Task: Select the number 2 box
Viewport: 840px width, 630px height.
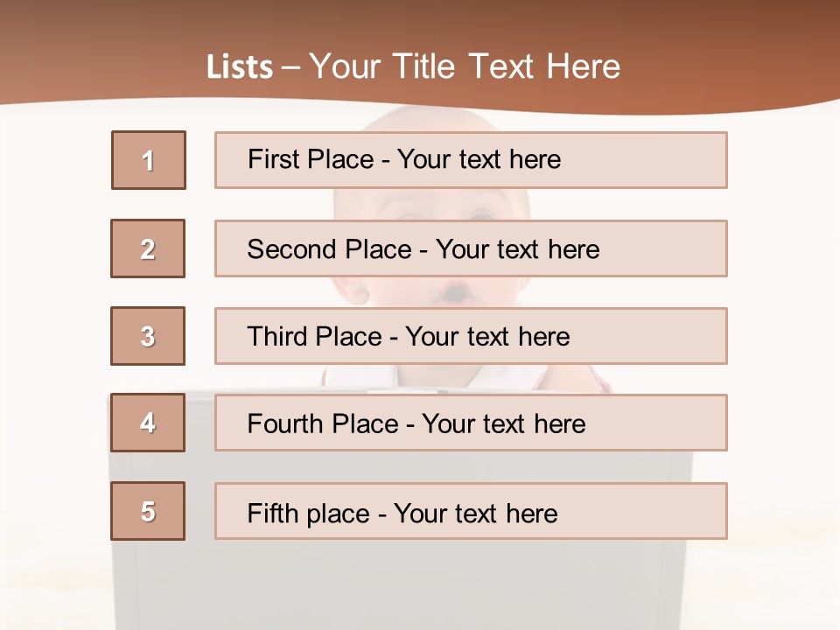Action: [148, 248]
